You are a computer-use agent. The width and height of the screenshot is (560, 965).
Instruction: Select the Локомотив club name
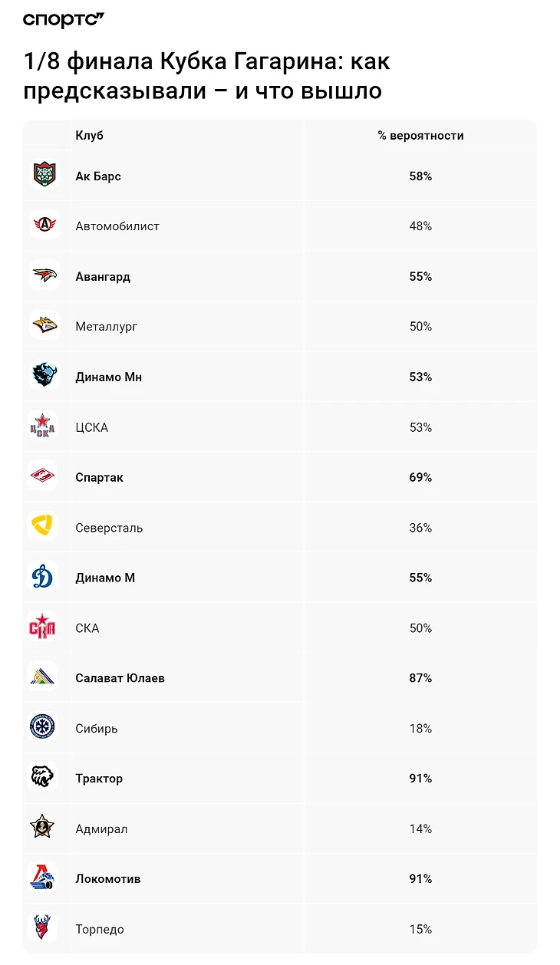(x=108, y=879)
